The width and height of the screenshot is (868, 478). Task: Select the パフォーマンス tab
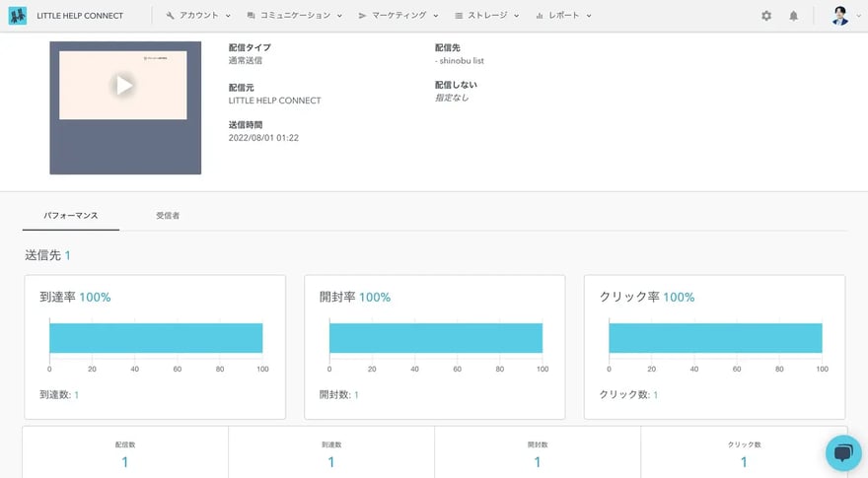point(70,215)
